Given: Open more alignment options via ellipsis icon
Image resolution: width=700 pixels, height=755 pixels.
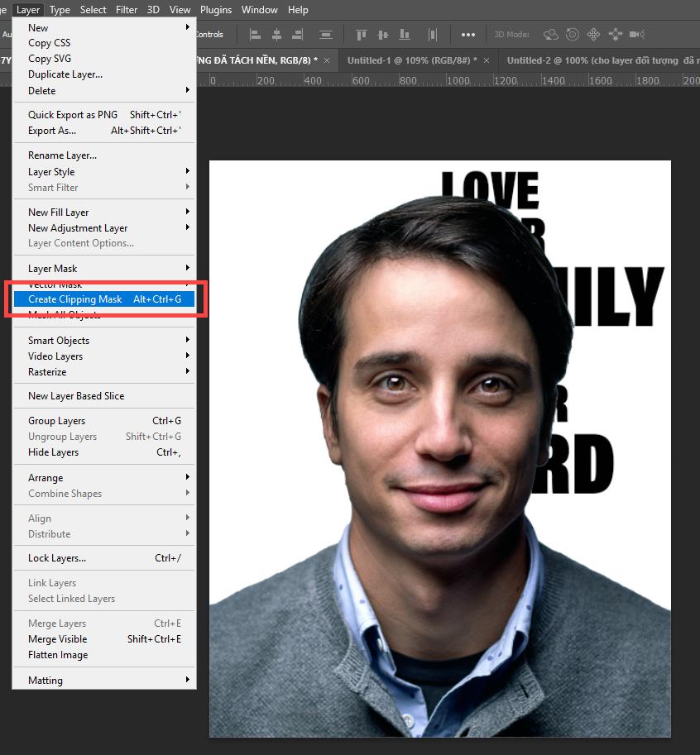Looking at the screenshot, I should coord(468,34).
